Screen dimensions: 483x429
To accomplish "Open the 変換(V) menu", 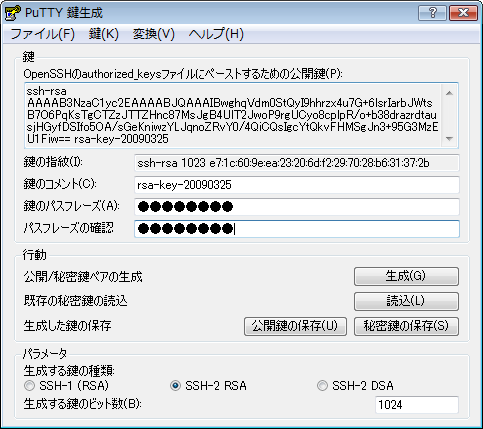I will pos(154,34).
